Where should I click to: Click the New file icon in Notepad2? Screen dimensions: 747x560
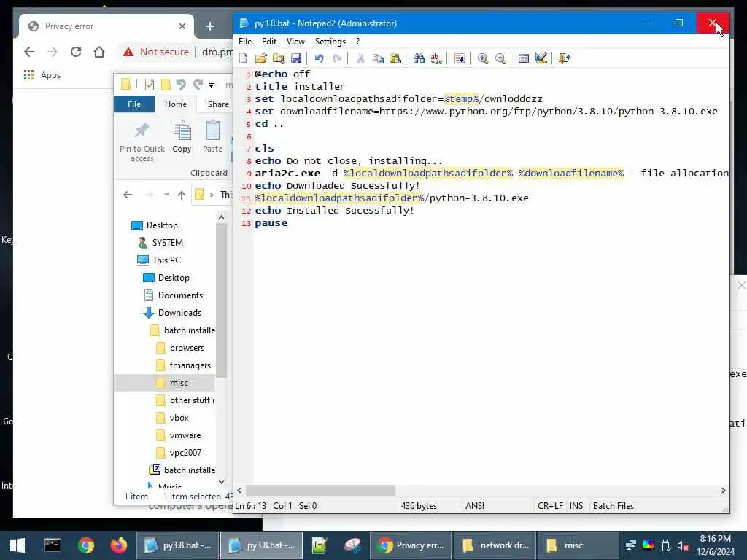[x=244, y=58]
